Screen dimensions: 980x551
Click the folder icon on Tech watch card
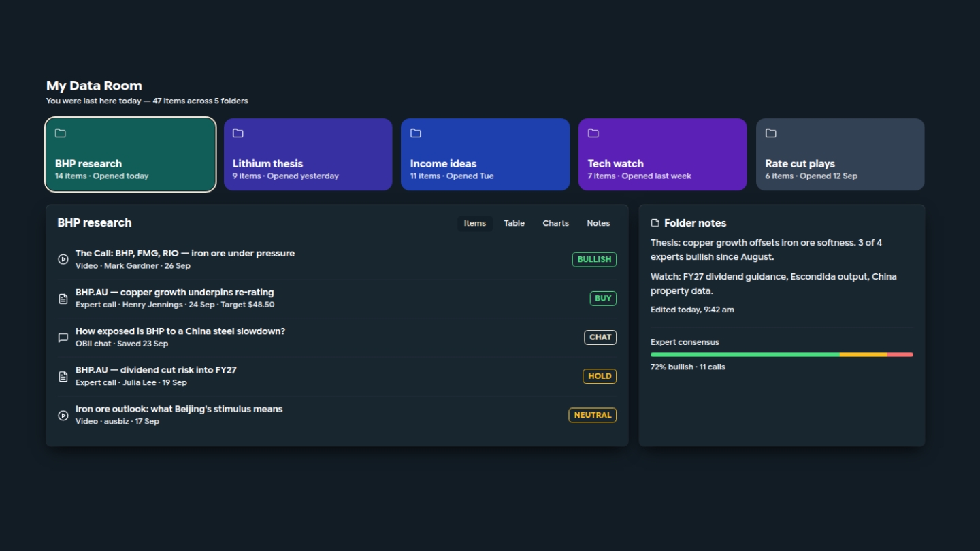click(x=593, y=133)
